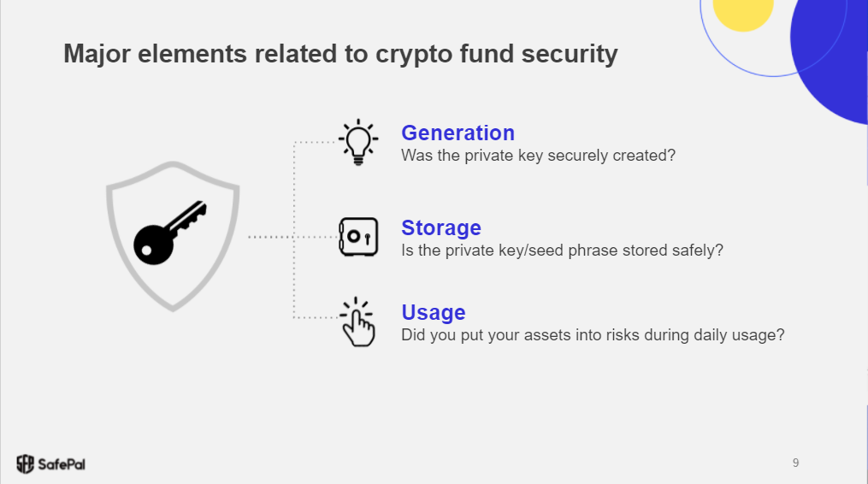The image size is (868, 484).
Task: Click the black key icon
Action: coord(169,233)
